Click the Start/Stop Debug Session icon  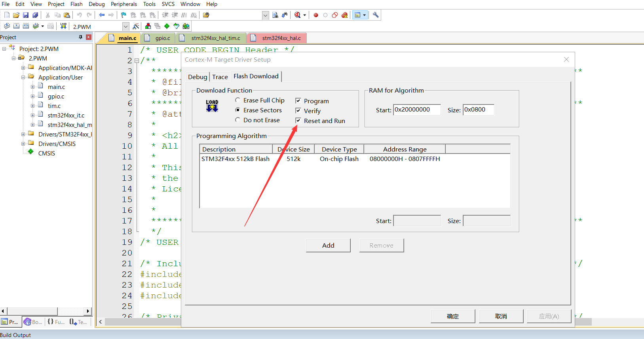(298, 15)
